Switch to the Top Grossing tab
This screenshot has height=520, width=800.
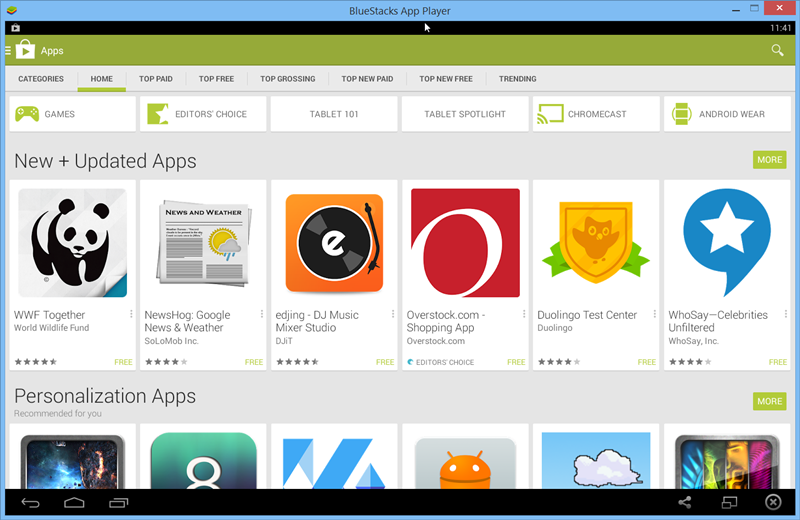point(288,79)
